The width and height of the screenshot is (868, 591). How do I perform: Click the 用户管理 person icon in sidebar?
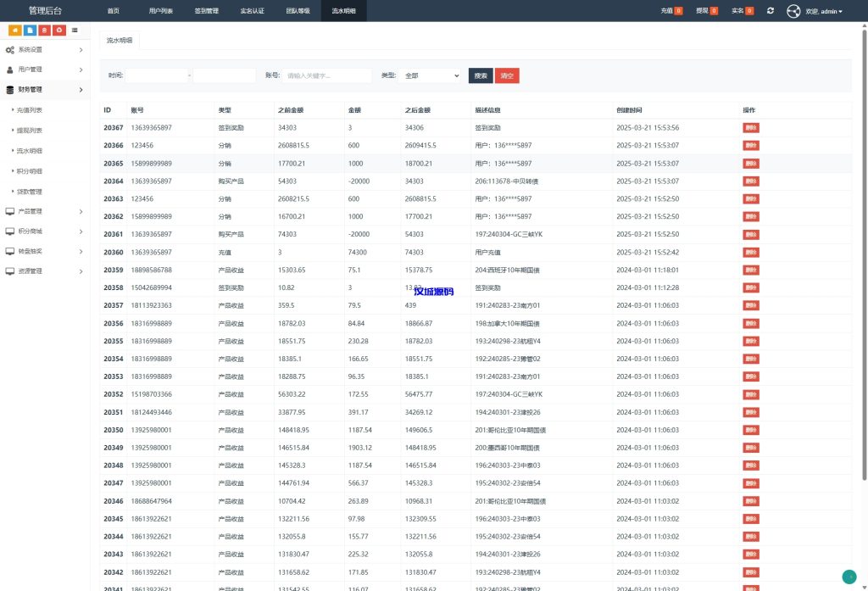click(10, 70)
